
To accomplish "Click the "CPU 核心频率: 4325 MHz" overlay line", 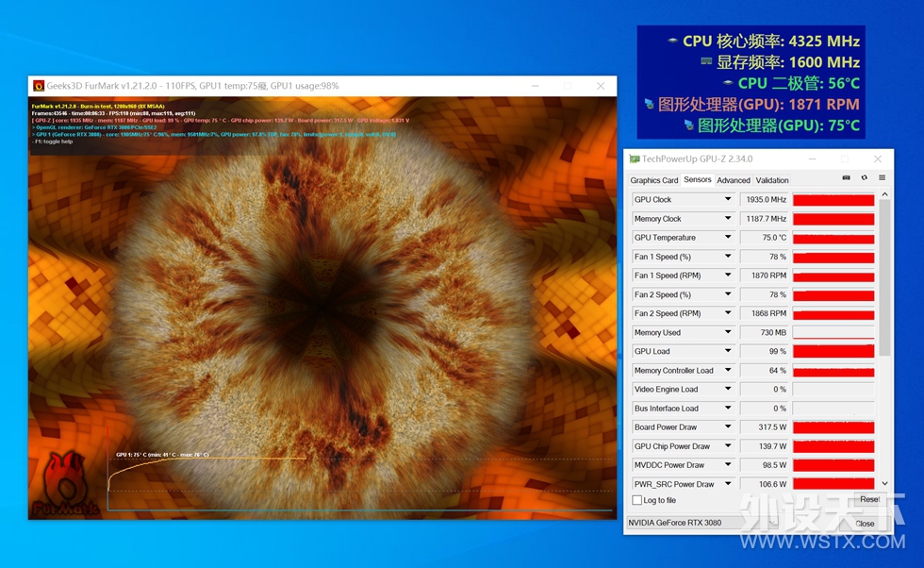I will (764, 41).
